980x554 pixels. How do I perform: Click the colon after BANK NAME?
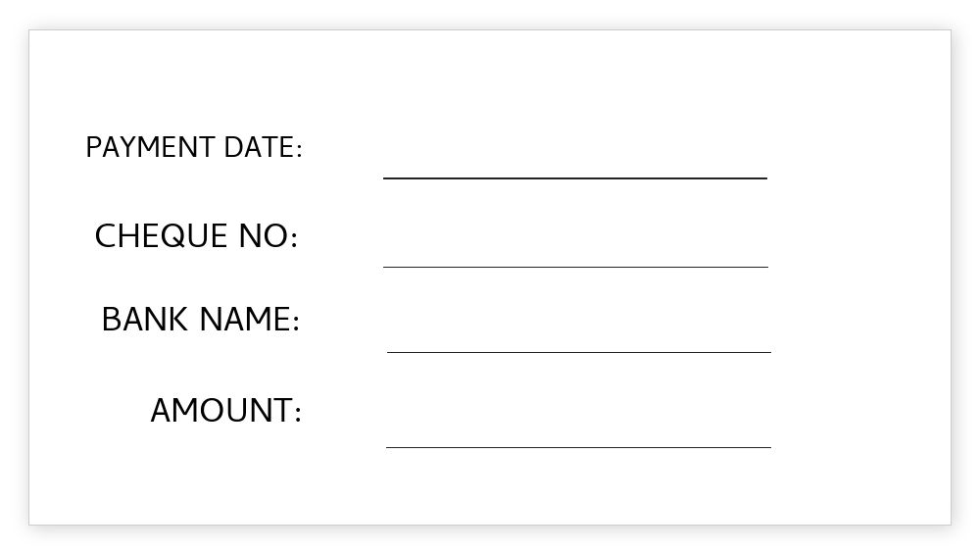[x=295, y=323]
